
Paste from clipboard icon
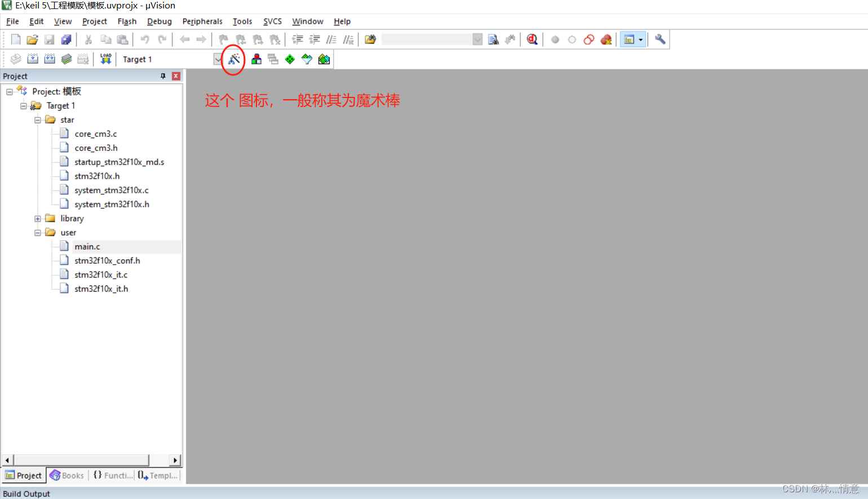click(122, 39)
